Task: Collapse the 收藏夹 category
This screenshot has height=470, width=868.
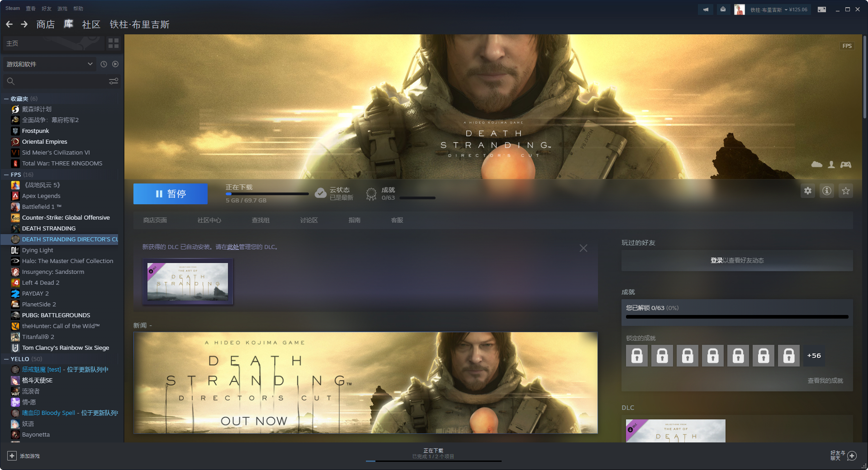Action: (6, 99)
